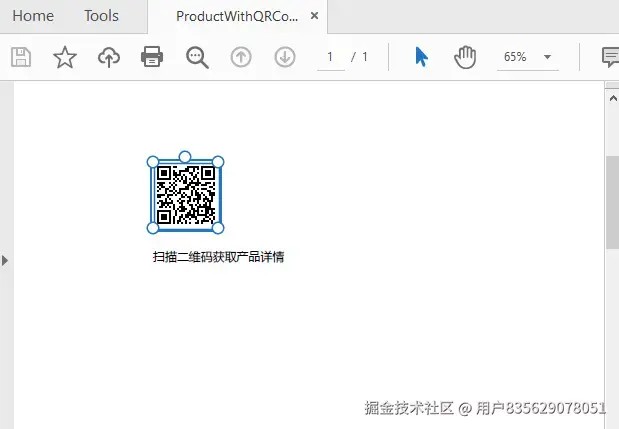Open the Home tab
This screenshot has height=429, width=619.
33,16
